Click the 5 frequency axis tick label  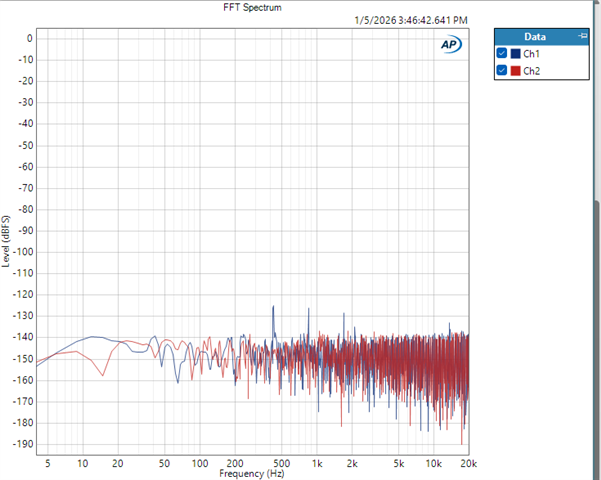pos(48,464)
